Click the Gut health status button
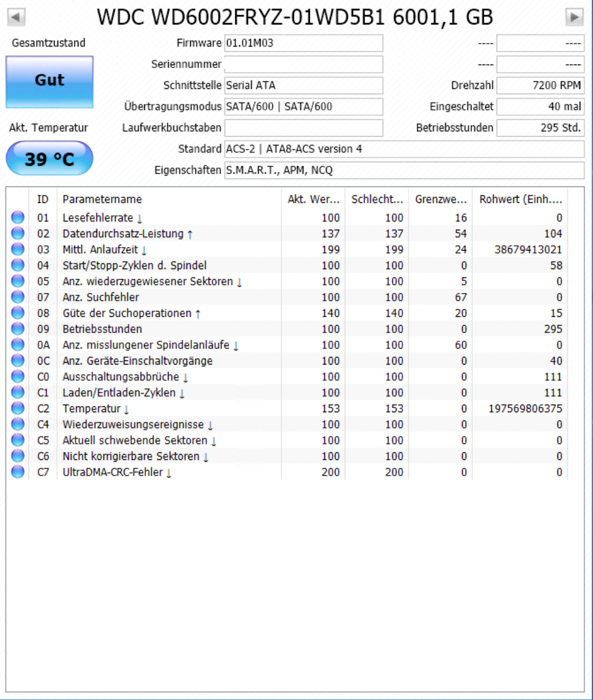Screen dimensions: 593x700 [49, 82]
